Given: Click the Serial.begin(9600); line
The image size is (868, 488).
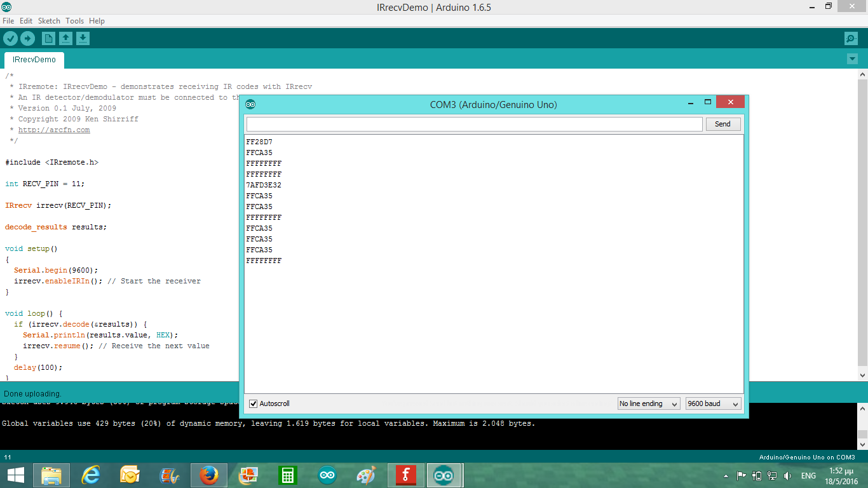Looking at the screenshot, I should click(x=56, y=270).
